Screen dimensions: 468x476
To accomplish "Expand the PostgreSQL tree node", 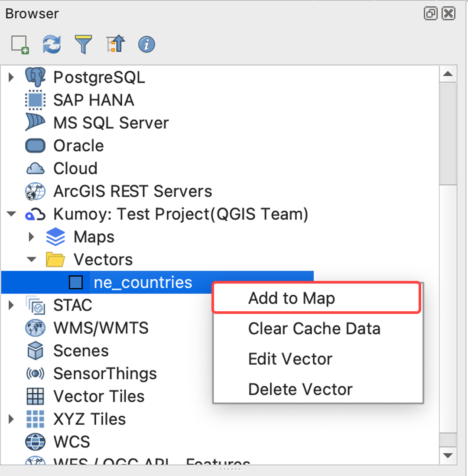I will point(12,78).
